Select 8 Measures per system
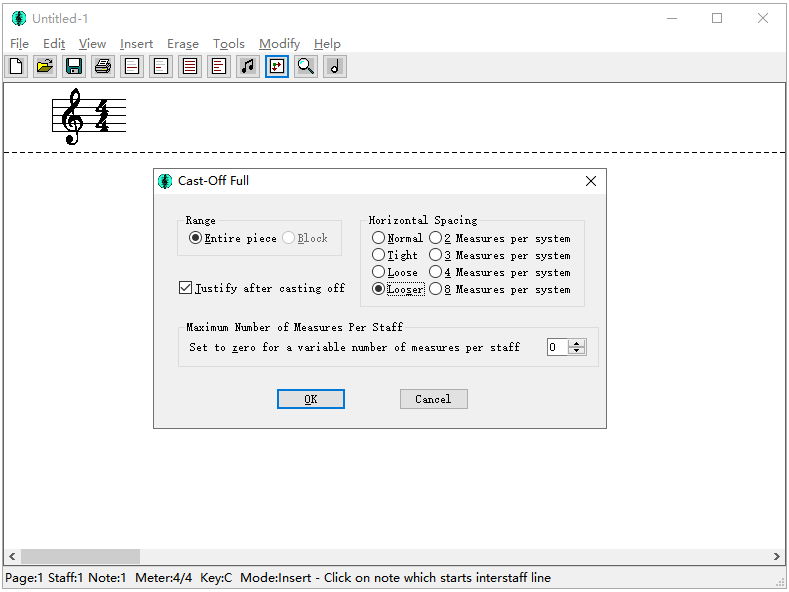The height and width of the screenshot is (592, 789). (500, 289)
